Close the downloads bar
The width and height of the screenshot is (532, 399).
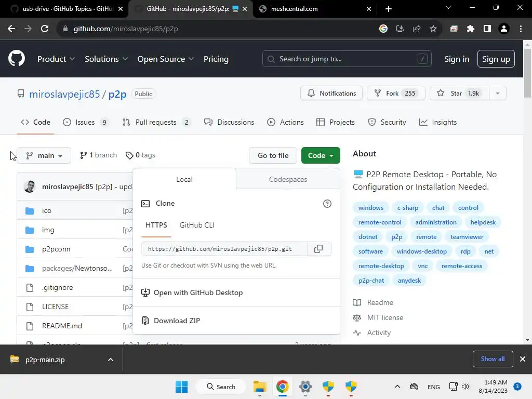523,359
